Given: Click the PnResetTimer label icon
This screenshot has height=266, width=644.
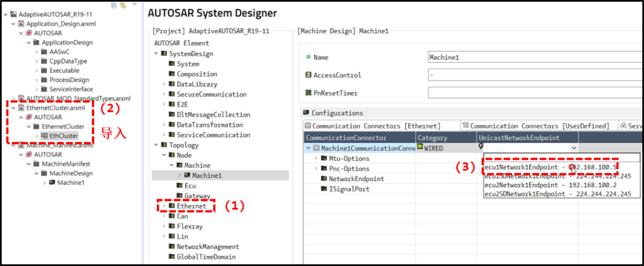Looking at the screenshot, I should pyautogui.click(x=308, y=93).
